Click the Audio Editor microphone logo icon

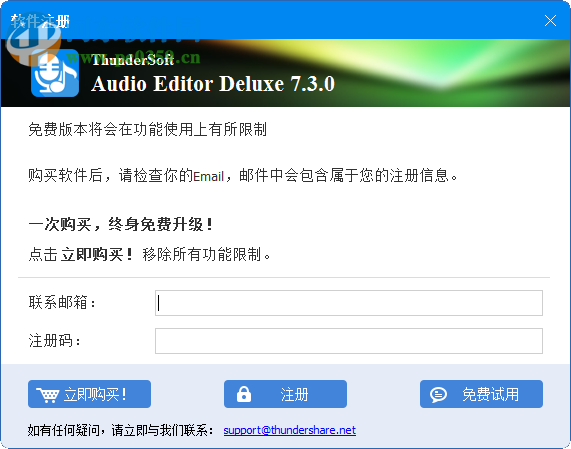point(55,73)
